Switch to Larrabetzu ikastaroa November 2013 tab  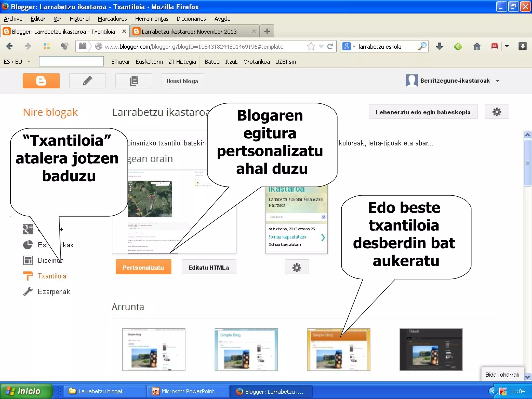(194, 31)
